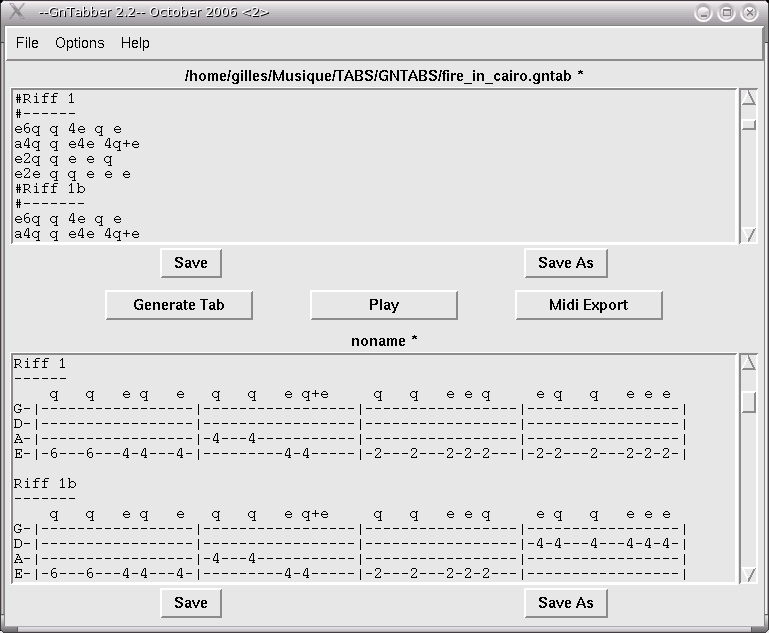Screen dimensions: 769x633
Task: Click the 'Riff 1b' heading in tab output
Action: pyautogui.click(x=45, y=484)
